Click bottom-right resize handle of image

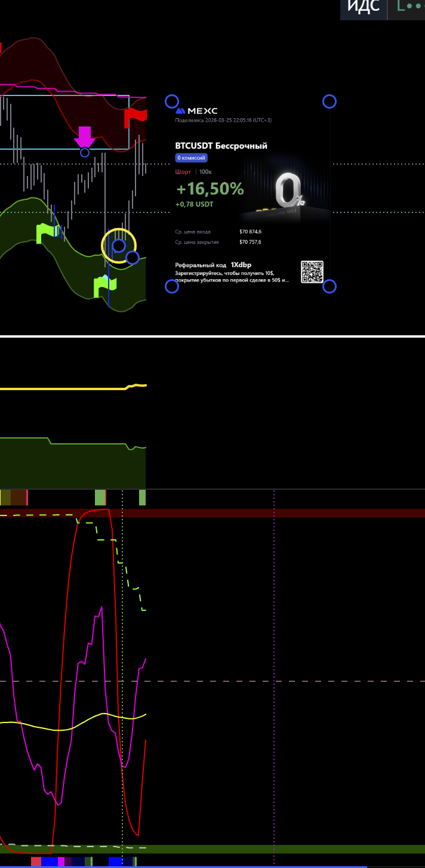pos(329,286)
